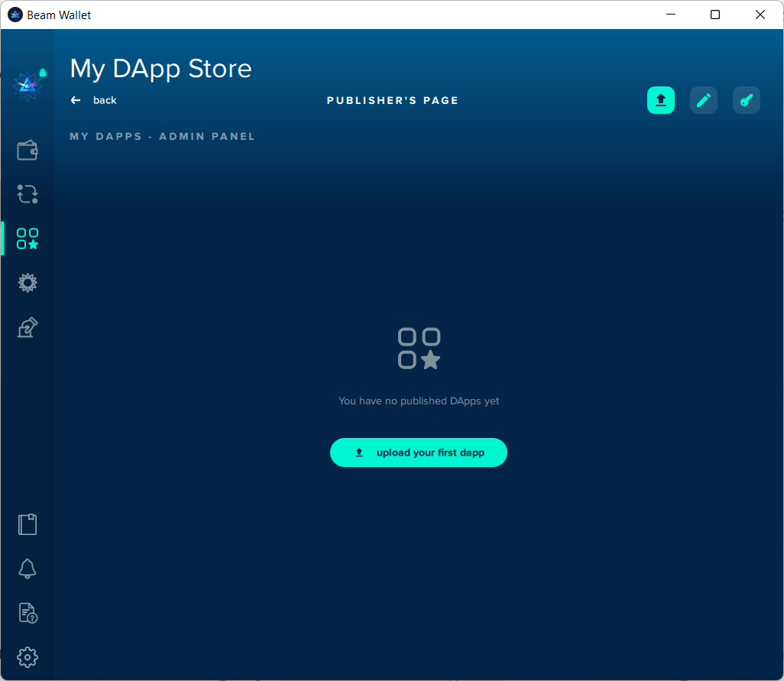Show notifications via the bell icon
Screen dimensions: 784x681
coord(28,569)
